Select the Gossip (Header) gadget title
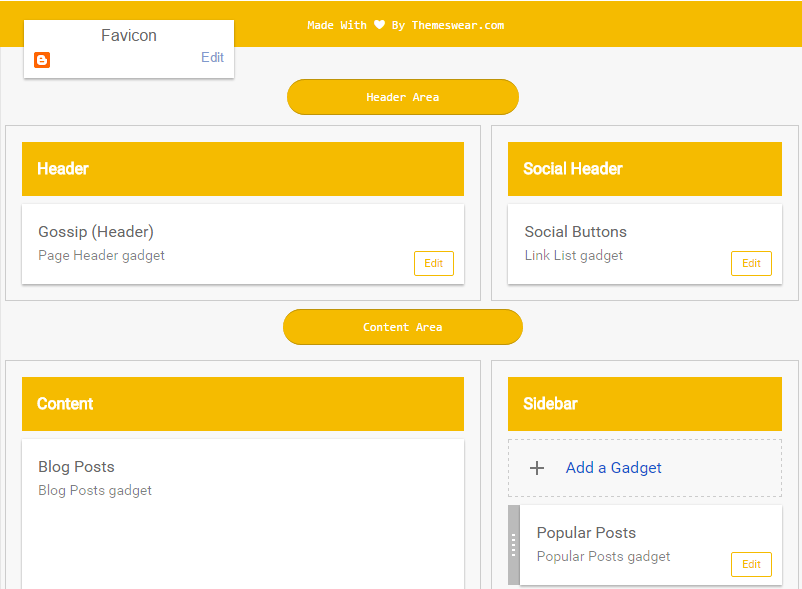The height and width of the screenshot is (589, 802). point(96,232)
